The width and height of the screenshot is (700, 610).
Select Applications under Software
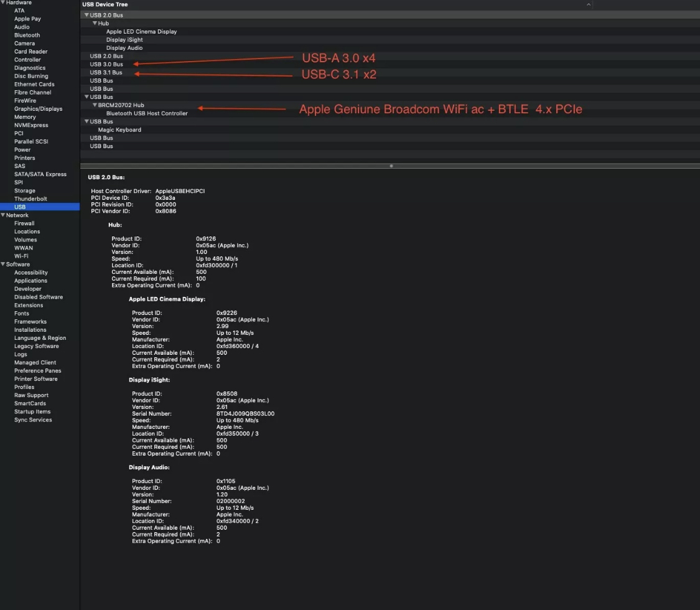(x=30, y=281)
